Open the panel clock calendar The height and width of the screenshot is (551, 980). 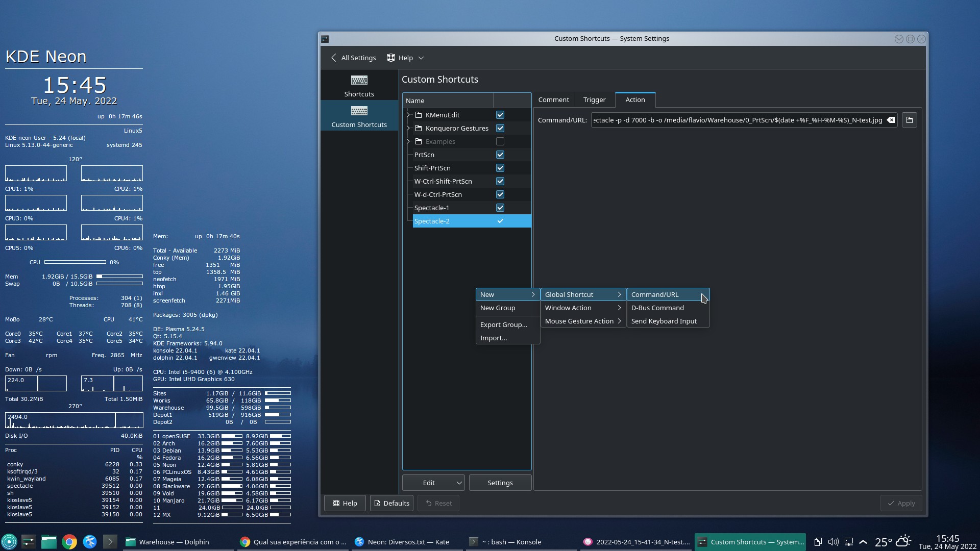[947, 542]
